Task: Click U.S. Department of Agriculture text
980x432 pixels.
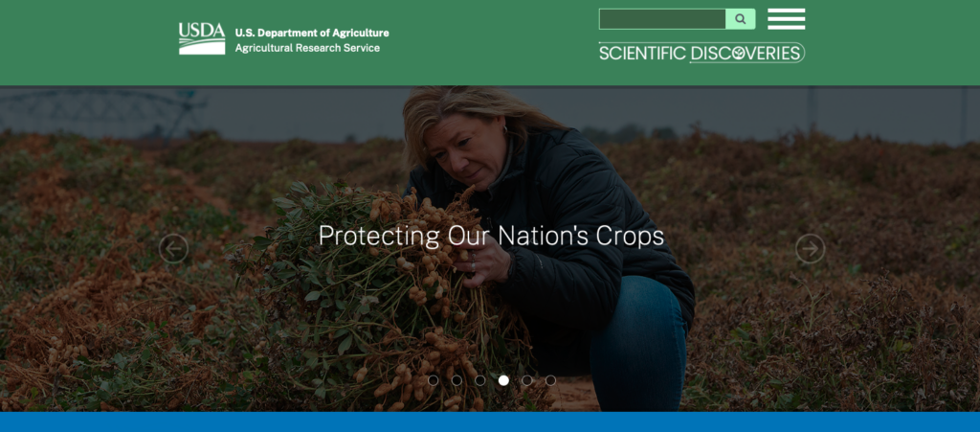Action: pyautogui.click(x=312, y=34)
